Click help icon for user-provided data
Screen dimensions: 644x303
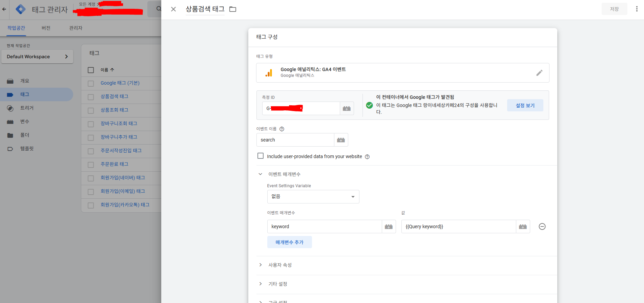367,157
